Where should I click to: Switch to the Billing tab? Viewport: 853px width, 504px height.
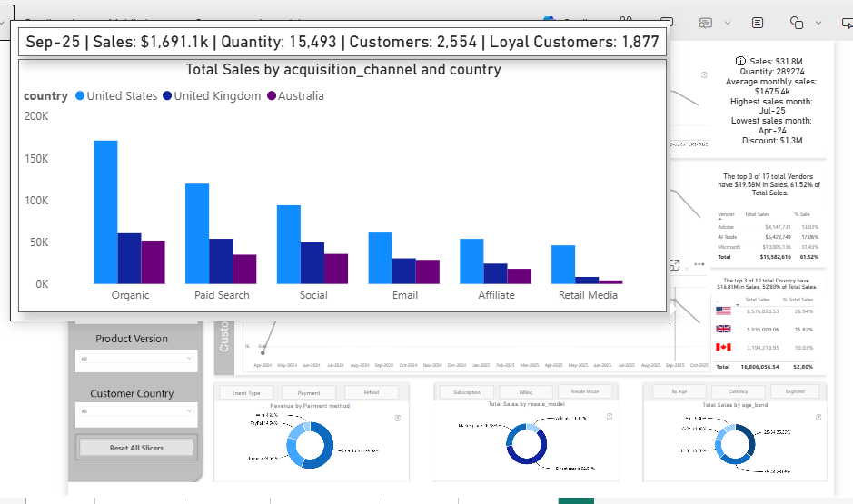pos(526,392)
